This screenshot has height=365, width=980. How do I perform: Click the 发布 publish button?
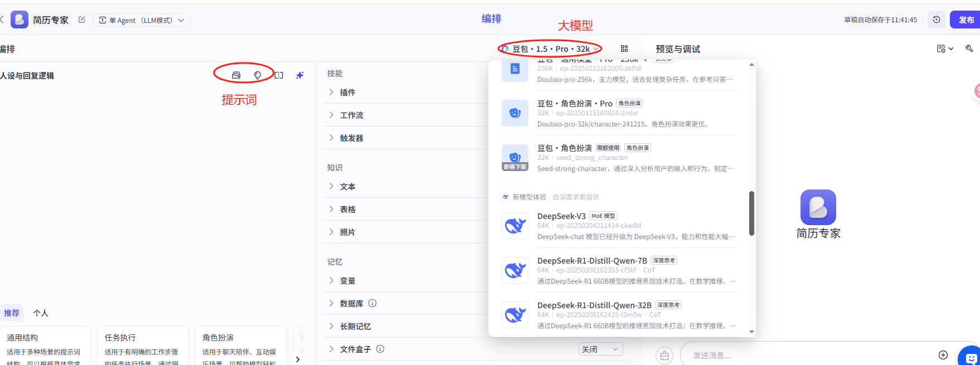[x=967, y=20]
